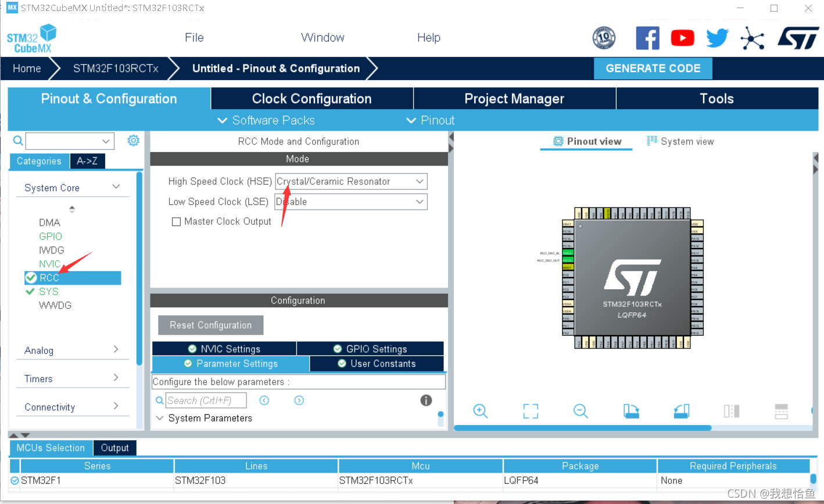Click the Reset Configuration button
824x504 pixels.
[210, 325]
